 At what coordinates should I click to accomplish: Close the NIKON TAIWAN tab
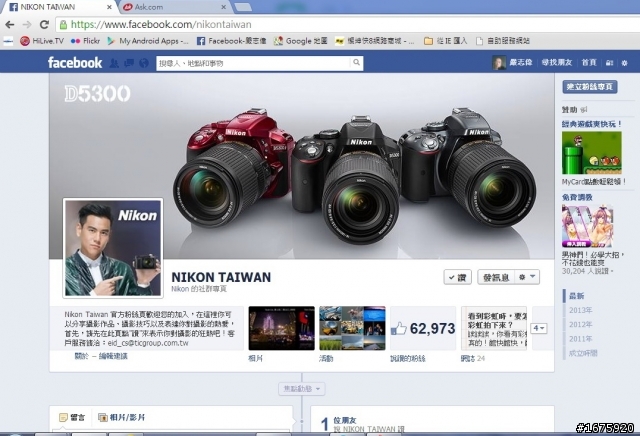pos(109,7)
